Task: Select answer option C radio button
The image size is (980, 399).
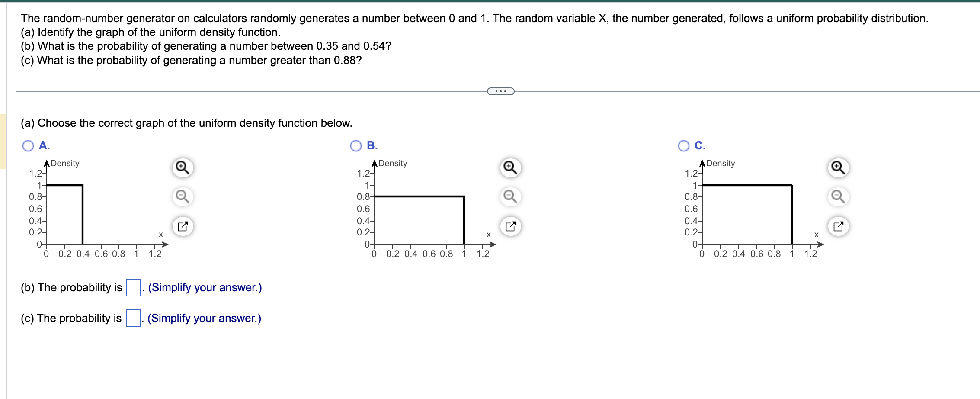Action: 684,146
